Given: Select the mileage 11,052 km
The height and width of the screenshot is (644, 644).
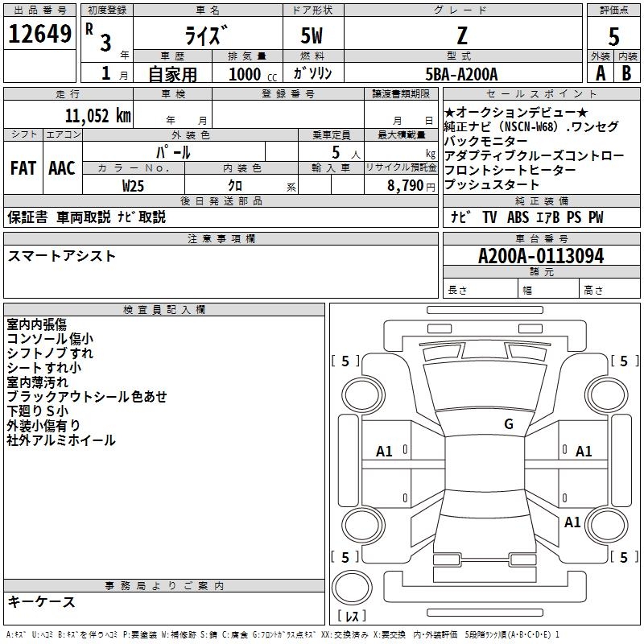Looking at the screenshot, I should (98, 116).
